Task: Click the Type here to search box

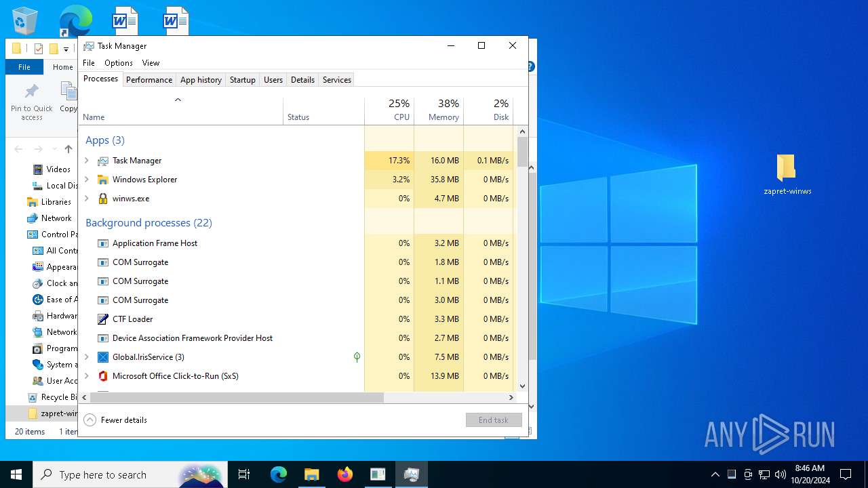Action: click(129, 474)
